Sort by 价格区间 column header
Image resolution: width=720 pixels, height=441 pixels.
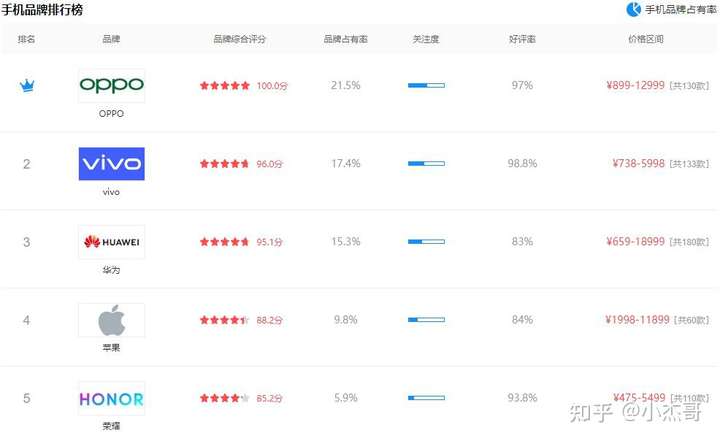[646, 39]
